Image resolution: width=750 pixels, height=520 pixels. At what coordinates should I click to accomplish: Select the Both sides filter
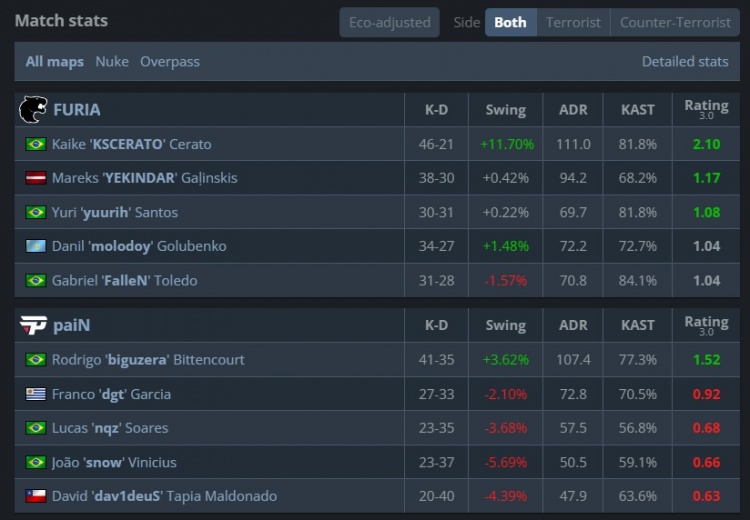tap(510, 22)
